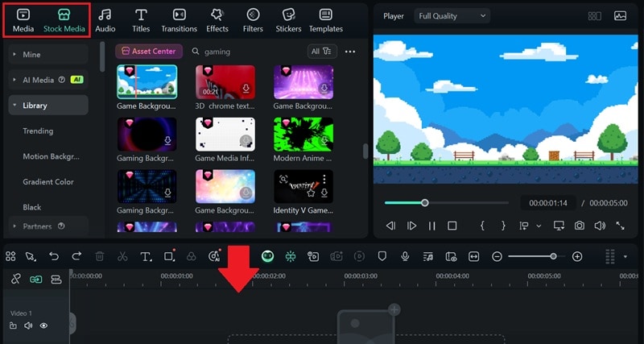
Task: Select the Gradient Color category
Action: pyautogui.click(x=48, y=181)
